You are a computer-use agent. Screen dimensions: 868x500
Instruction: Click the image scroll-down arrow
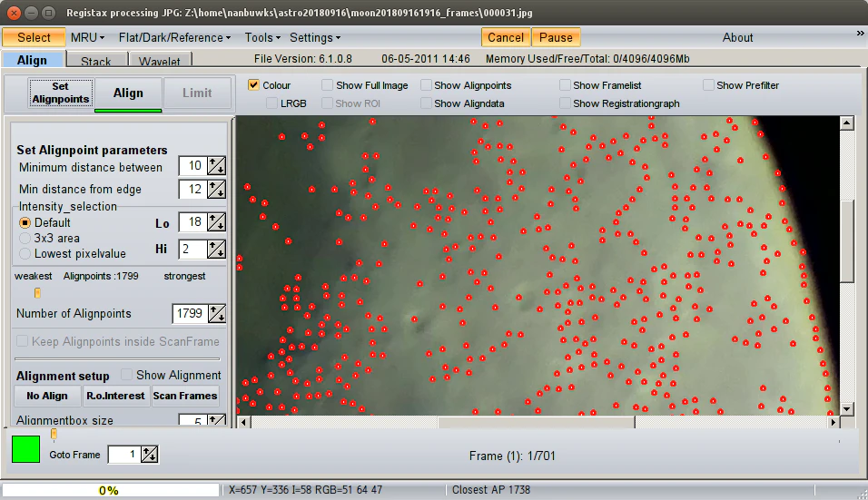click(x=846, y=408)
